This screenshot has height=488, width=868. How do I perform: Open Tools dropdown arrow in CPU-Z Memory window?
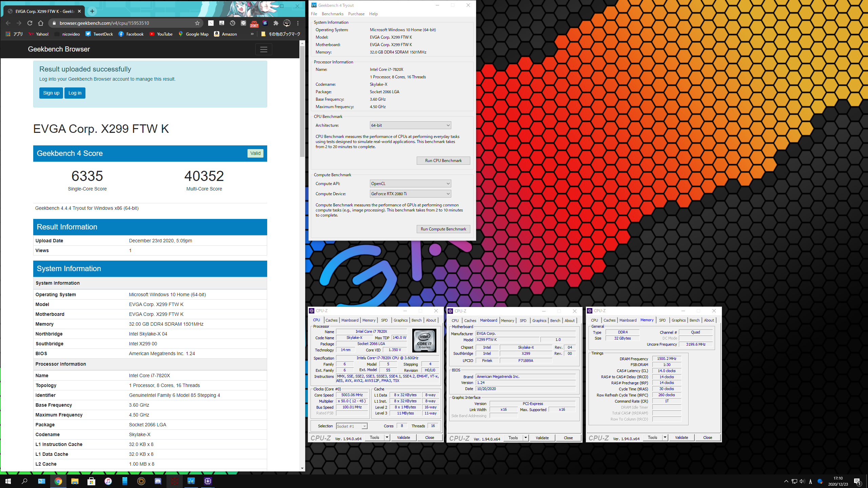tap(665, 438)
